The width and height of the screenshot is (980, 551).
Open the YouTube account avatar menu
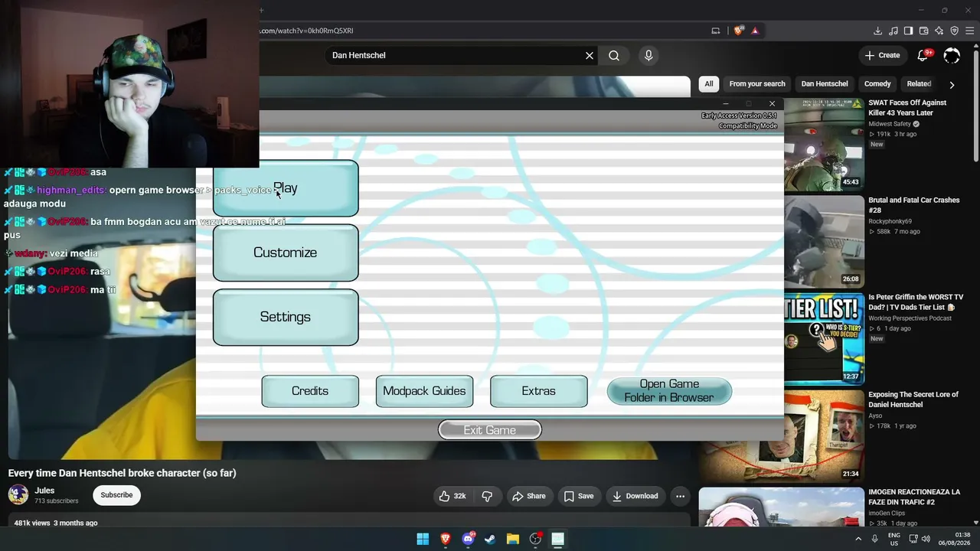tap(952, 55)
